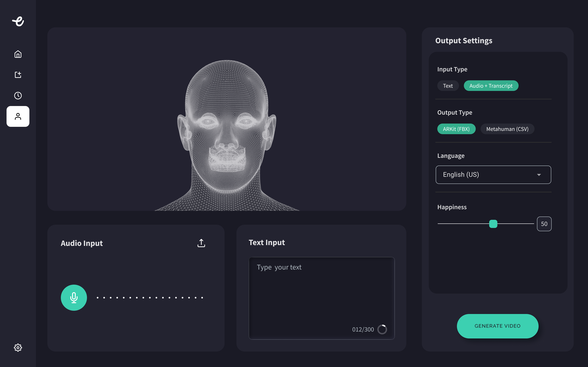588x367 pixels.
Task: Choose ARKit (FBX) output type
Action: click(x=456, y=129)
